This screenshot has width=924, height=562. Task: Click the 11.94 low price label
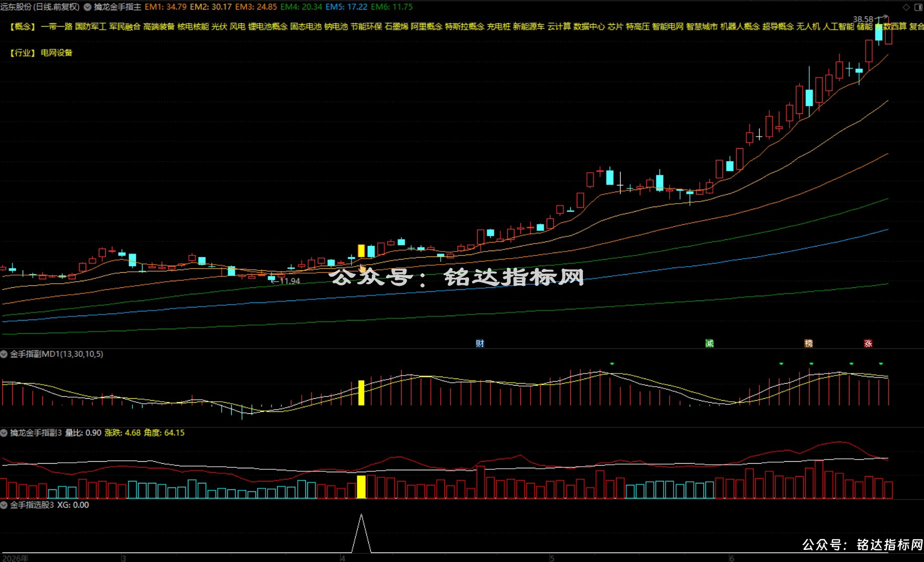(x=290, y=281)
